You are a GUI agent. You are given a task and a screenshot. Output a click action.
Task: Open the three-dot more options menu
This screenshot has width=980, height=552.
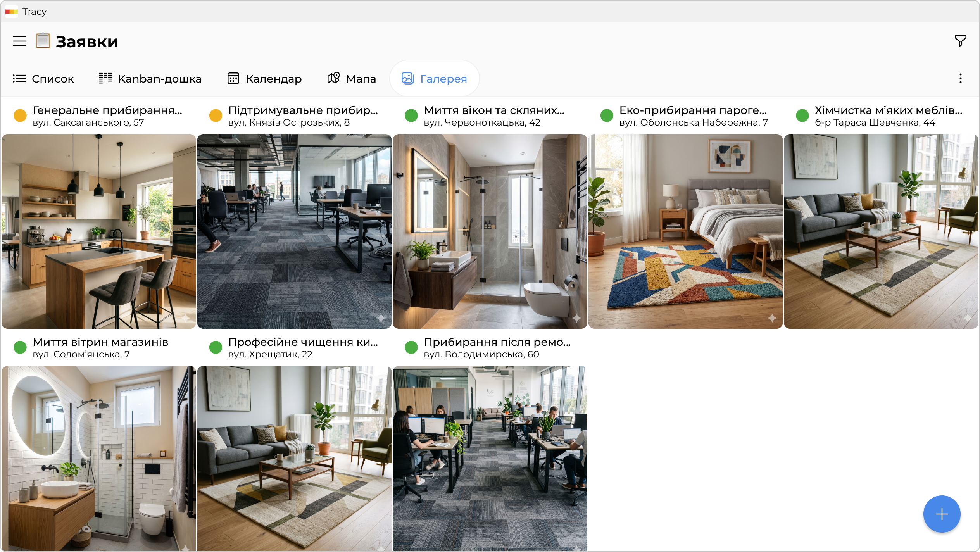[960, 79]
